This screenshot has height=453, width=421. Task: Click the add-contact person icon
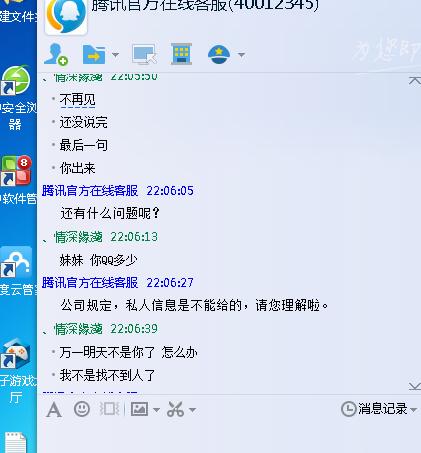coord(56,54)
